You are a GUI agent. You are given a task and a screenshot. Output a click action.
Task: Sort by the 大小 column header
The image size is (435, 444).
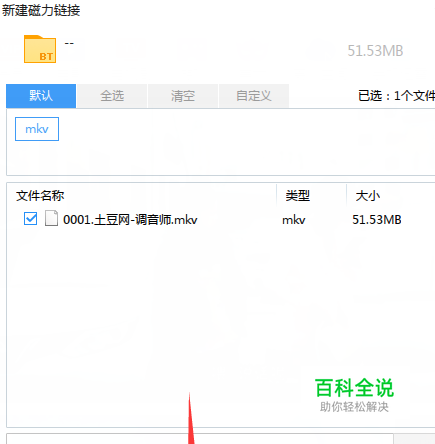(x=368, y=196)
